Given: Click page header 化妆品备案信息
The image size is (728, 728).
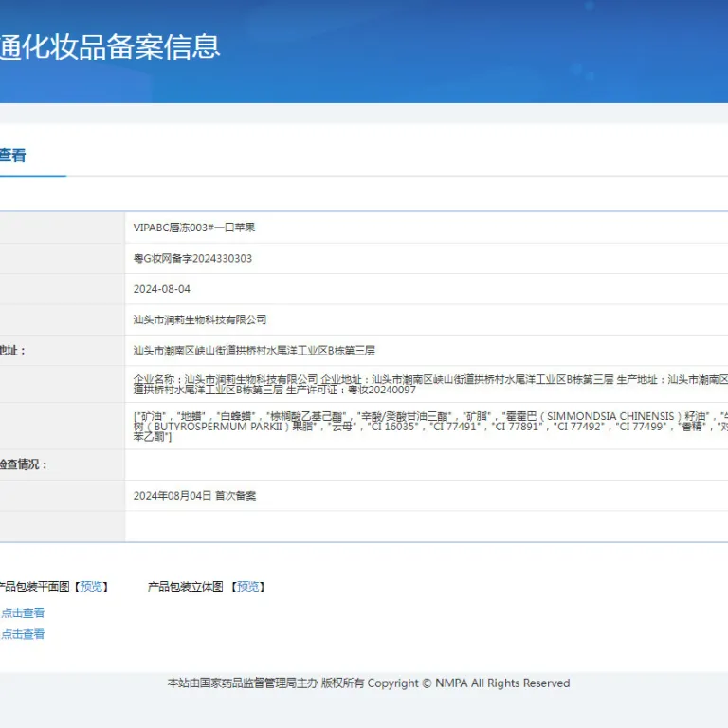Looking at the screenshot, I should 110,46.
